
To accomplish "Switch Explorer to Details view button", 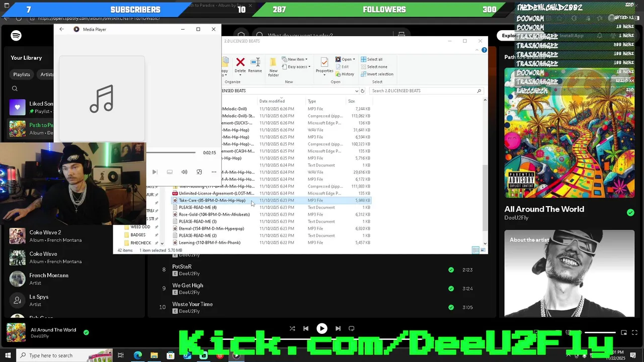I will (x=475, y=250).
